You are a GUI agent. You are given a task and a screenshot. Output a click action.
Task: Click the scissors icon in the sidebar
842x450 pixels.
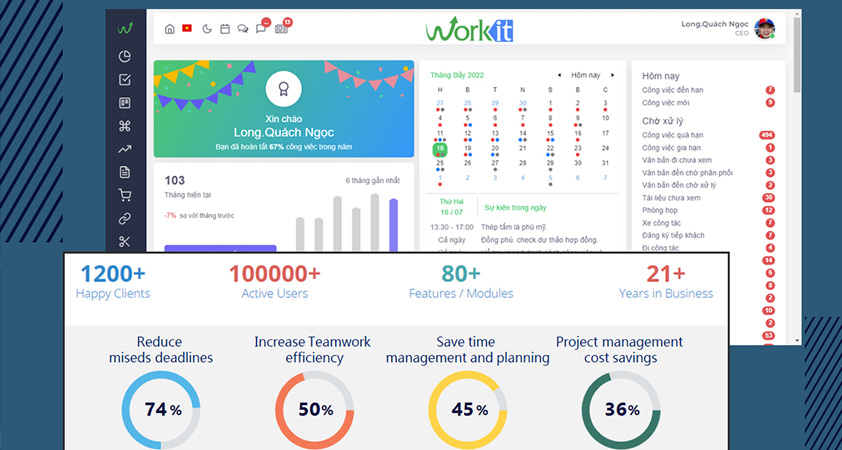[125, 242]
